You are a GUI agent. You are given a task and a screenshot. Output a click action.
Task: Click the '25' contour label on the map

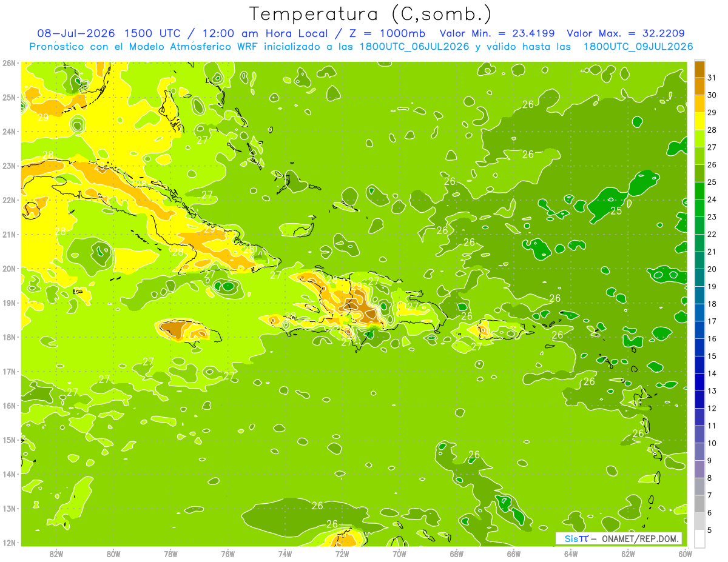pyautogui.click(x=616, y=211)
